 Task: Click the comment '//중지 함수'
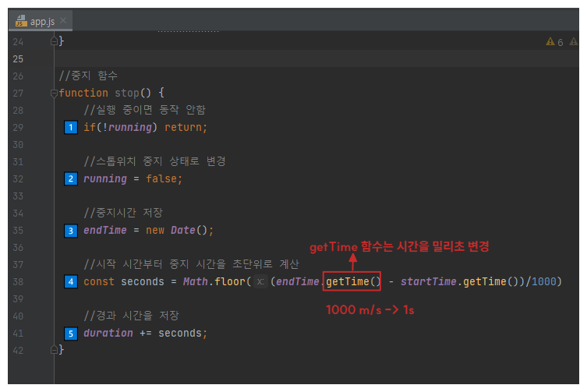pyautogui.click(x=88, y=76)
